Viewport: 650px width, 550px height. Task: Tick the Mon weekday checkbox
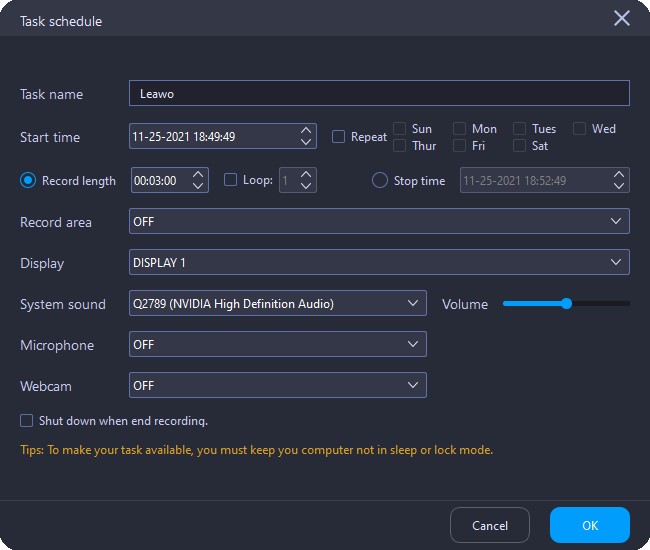[x=459, y=129]
